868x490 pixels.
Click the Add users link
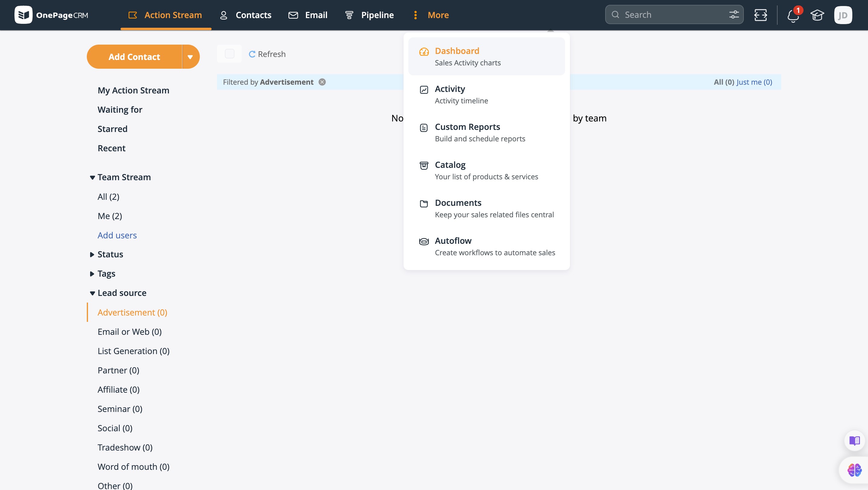coord(117,235)
